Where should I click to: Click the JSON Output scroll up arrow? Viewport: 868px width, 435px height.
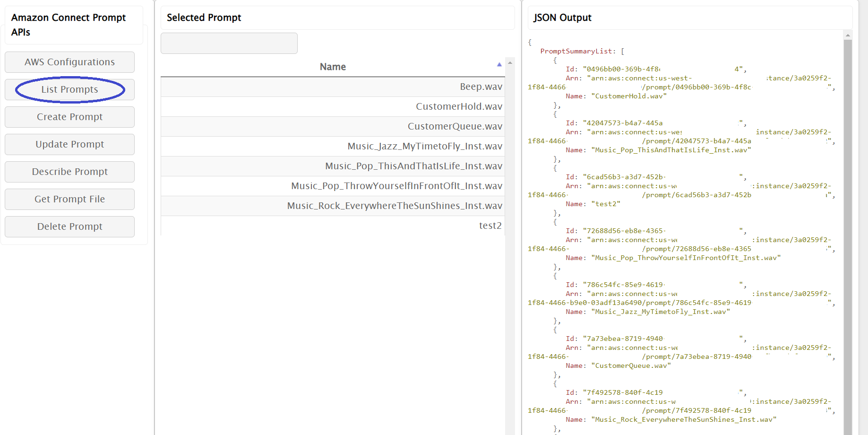point(848,35)
